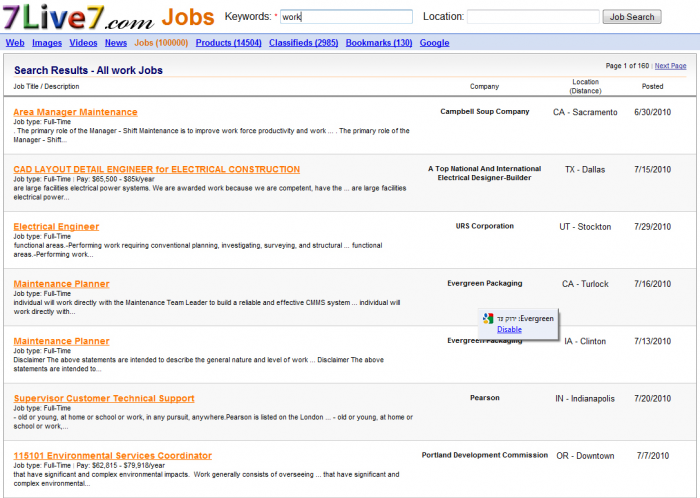Go to Next Page link

(671, 66)
